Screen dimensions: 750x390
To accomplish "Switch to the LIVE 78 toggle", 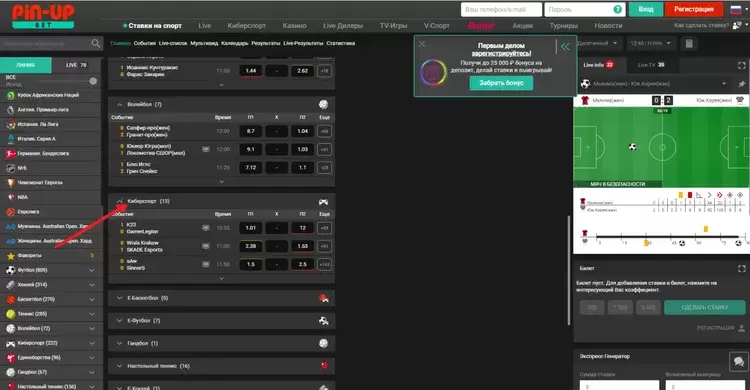I will click(76, 65).
